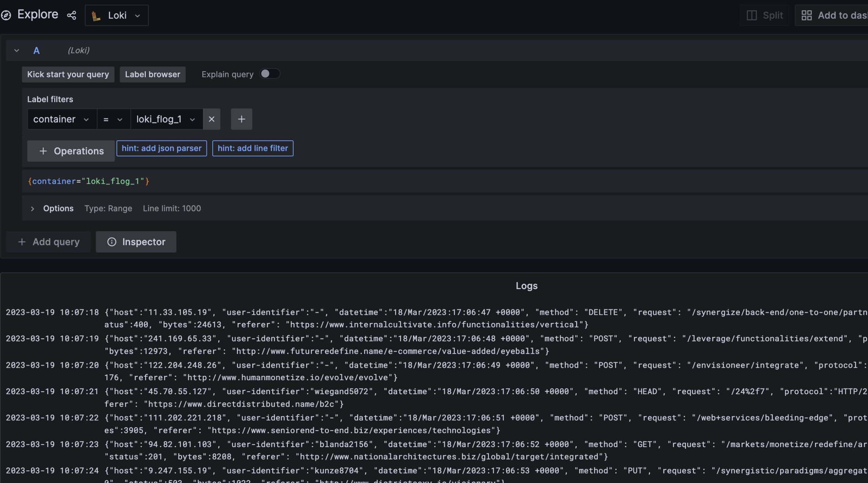This screenshot has height=483, width=868.
Task: Click the Split panel icon
Action: [752, 15]
